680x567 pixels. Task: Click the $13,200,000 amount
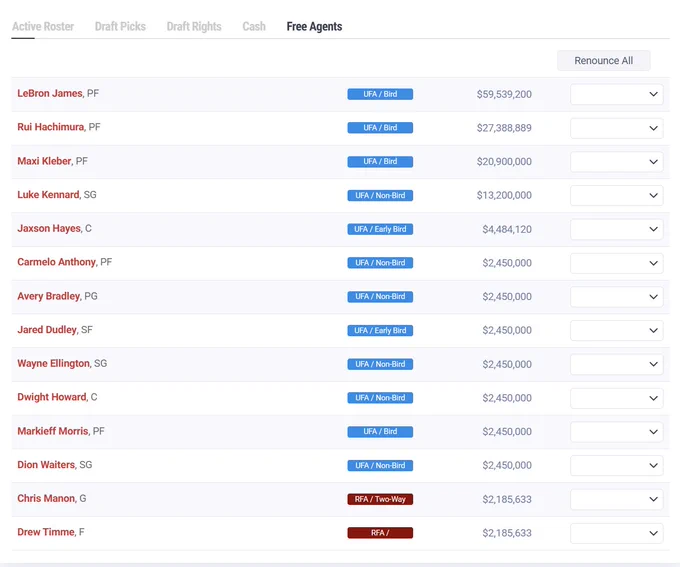tap(504, 195)
